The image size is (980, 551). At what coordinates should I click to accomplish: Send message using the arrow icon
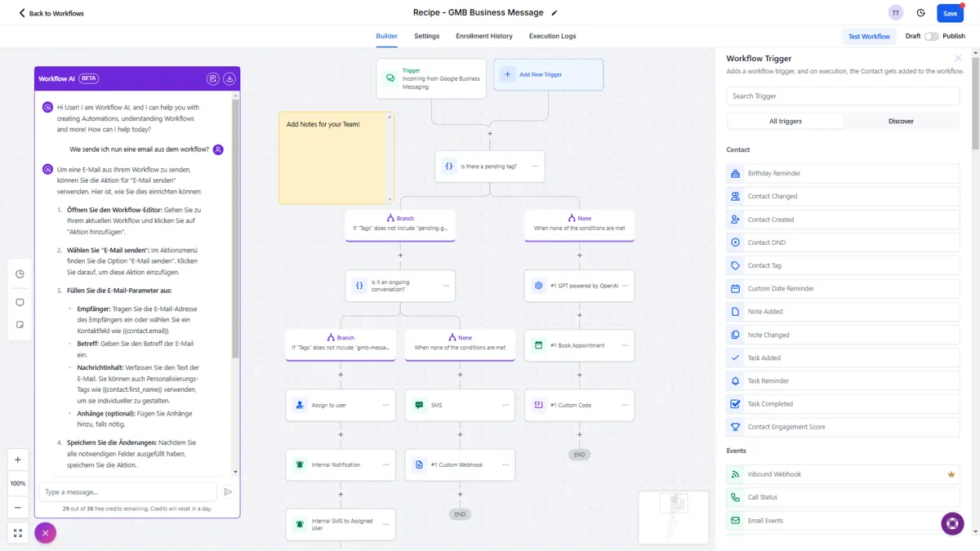228,491
